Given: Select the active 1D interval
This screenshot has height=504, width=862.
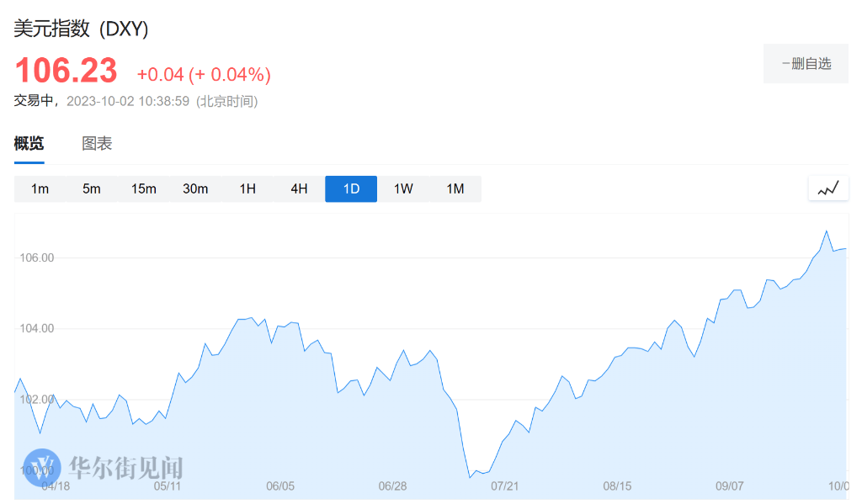Looking at the screenshot, I should [351, 188].
